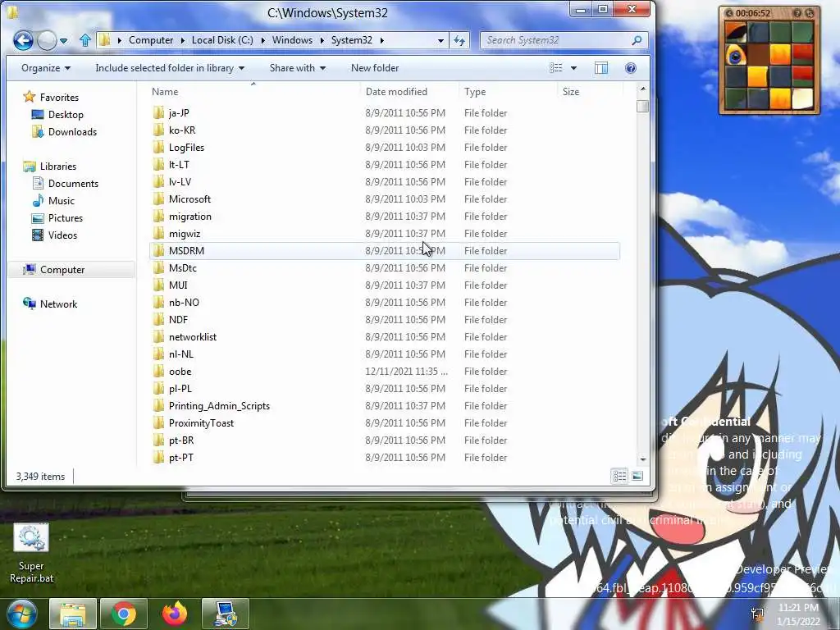Open the Windows Start button
Screen dimensions: 840x630
[x=21, y=614]
